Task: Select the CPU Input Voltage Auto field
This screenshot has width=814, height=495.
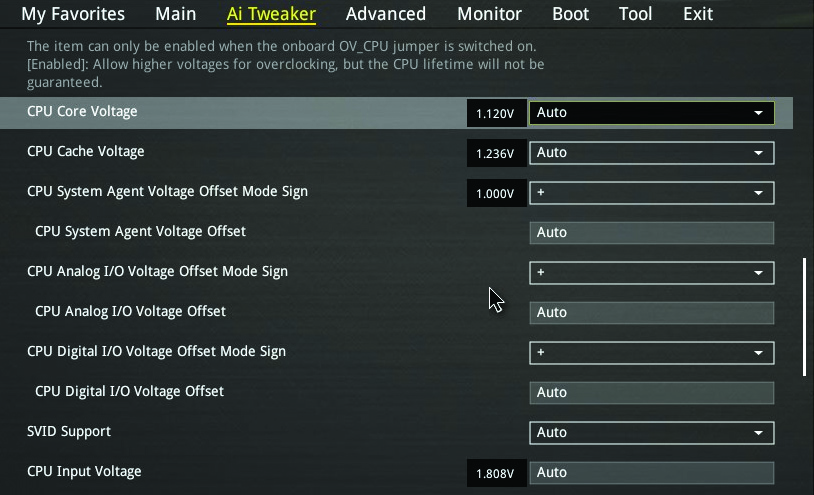Action: click(x=652, y=472)
